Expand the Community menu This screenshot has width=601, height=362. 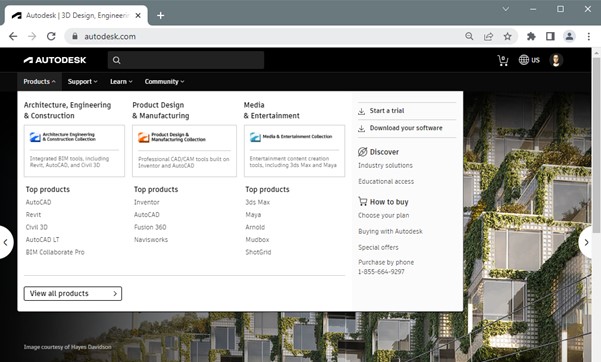click(x=164, y=82)
